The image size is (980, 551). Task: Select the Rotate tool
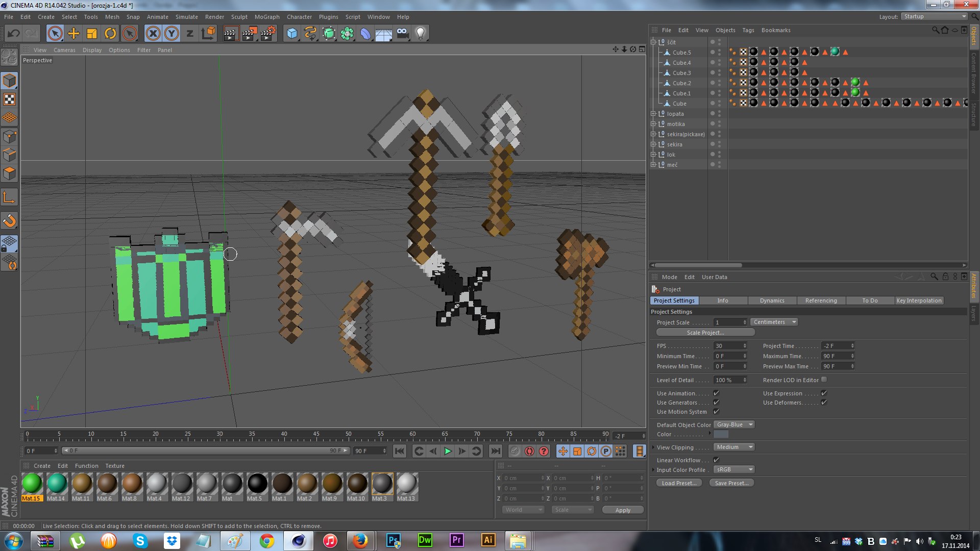110,34
